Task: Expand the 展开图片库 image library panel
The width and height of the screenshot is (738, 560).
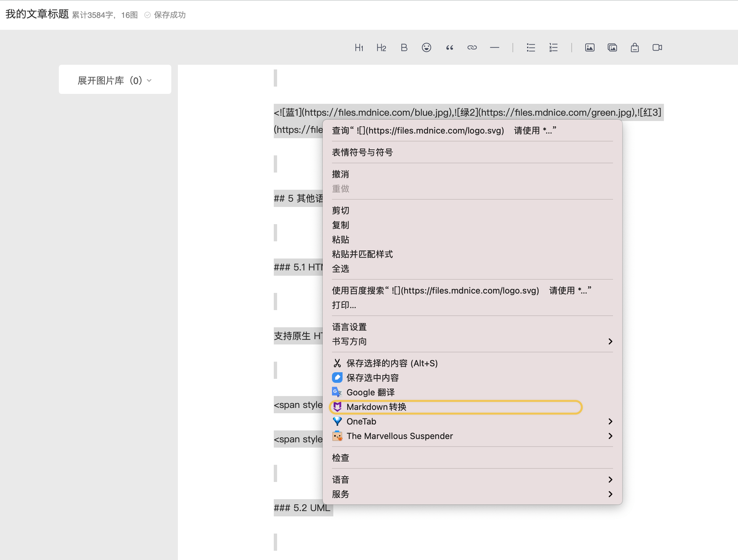Action: click(x=115, y=80)
